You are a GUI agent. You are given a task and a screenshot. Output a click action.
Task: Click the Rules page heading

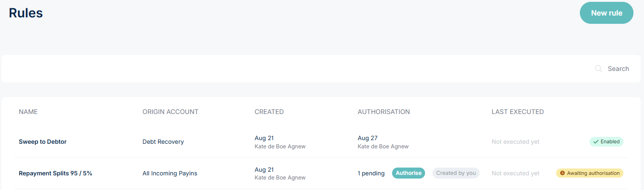pyautogui.click(x=26, y=13)
